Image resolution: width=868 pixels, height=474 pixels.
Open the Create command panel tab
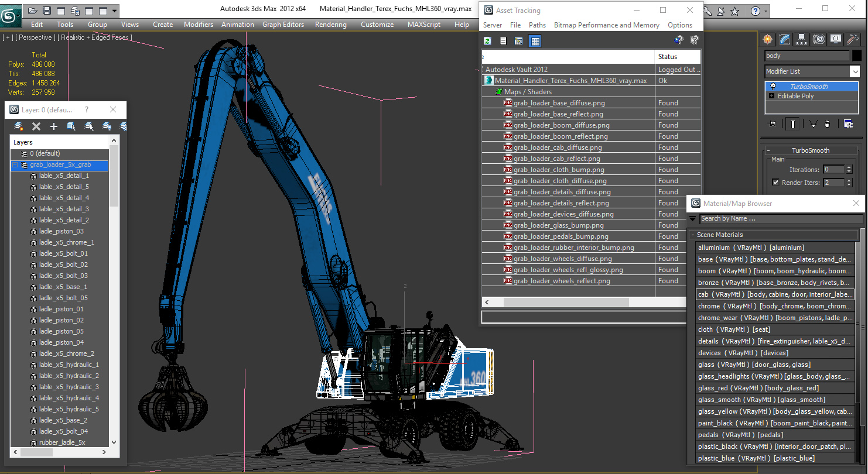point(767,39)
